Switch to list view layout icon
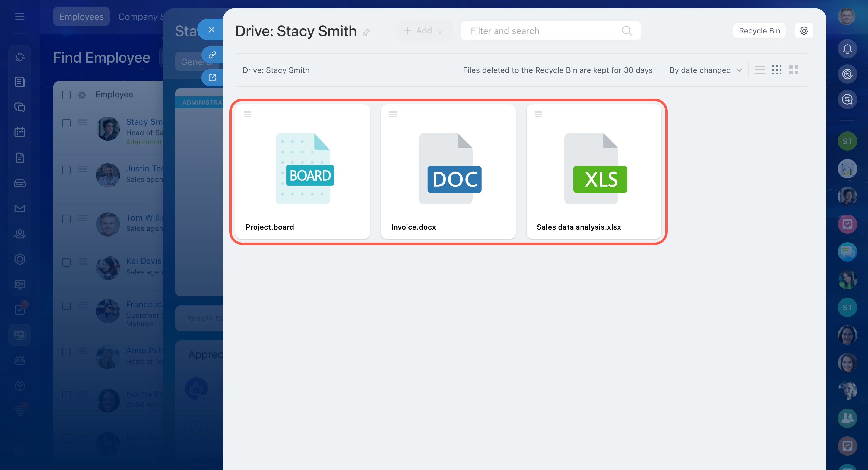The image size is (868, 470). coord(759,70)
